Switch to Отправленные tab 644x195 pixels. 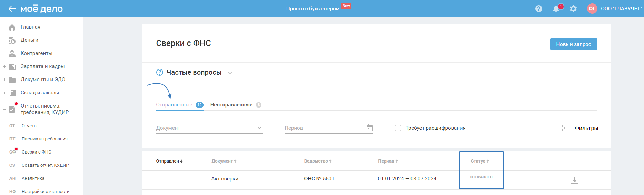(180, 105)
